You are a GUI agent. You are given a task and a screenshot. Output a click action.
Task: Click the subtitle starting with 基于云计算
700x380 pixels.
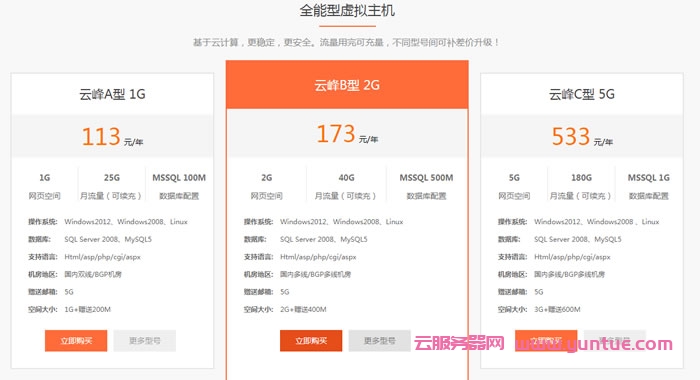click(x=347, y=42)
